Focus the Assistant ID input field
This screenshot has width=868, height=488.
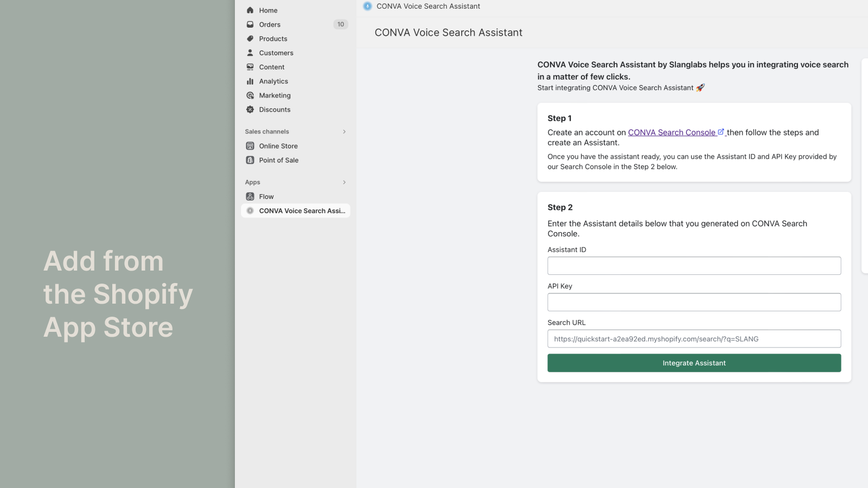pos(694,266)
